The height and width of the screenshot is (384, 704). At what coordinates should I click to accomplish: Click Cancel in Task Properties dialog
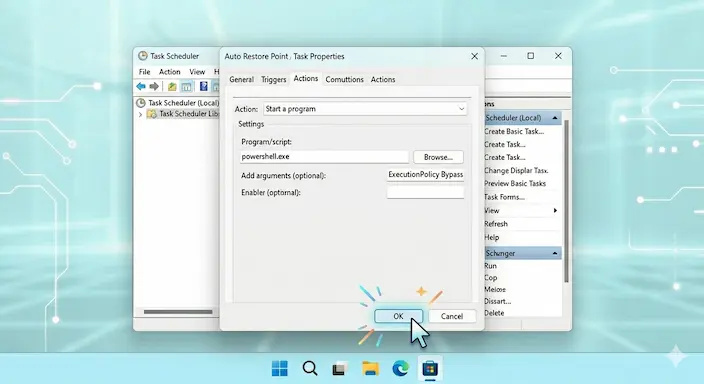coord(452,316)
